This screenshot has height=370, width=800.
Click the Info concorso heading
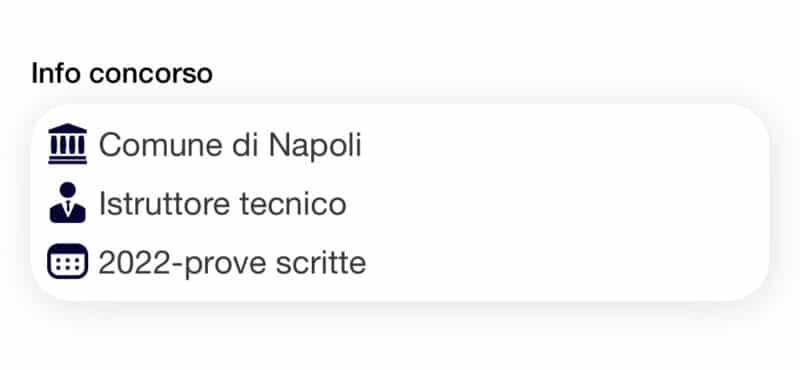pyautogui.click(x=122, y=73)
